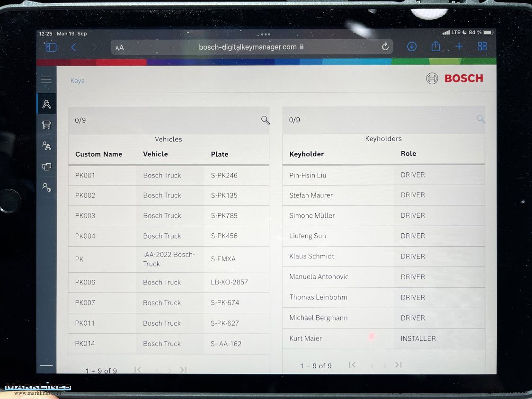The width and height of the screenshot is (532, 399).
Task: Select keyholder Kurt Maier
Action: point(383,338)
